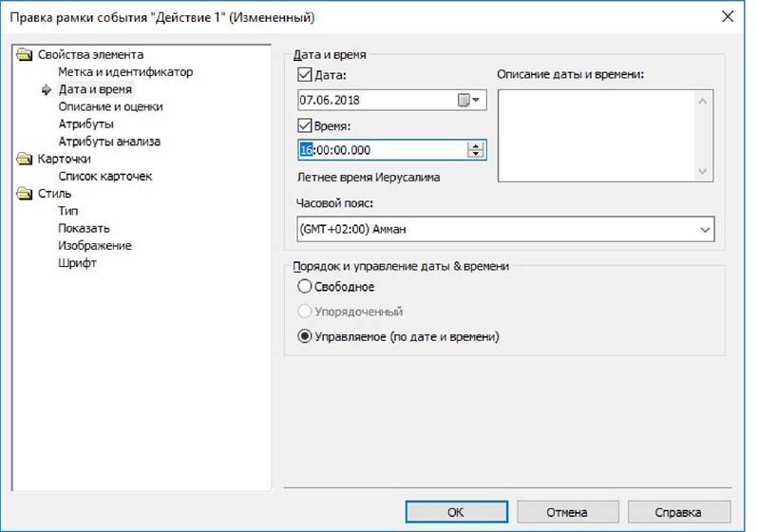The width and height of the screenshot is (758, 532).
Task: Open the calendar picker in the date field
Action: [468, 100]
